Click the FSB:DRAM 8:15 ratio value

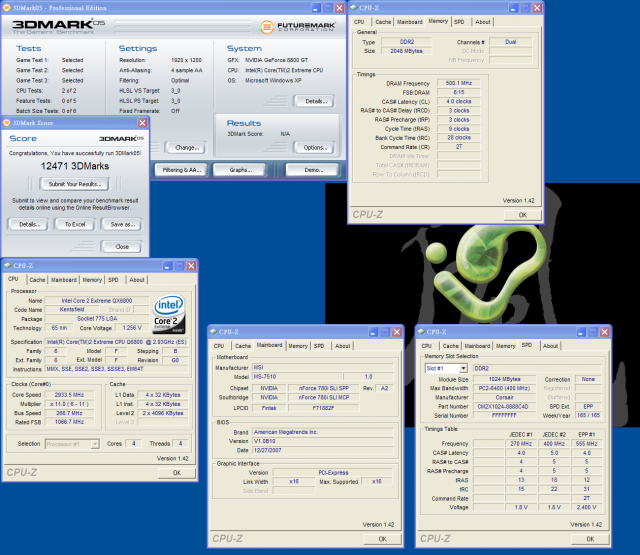click(459, 92)
